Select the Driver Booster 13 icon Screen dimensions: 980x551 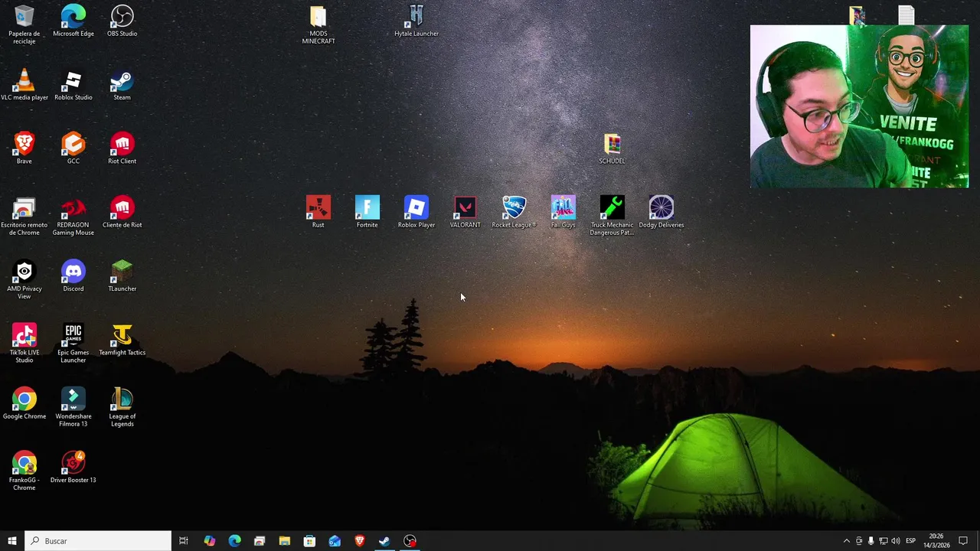73,467
